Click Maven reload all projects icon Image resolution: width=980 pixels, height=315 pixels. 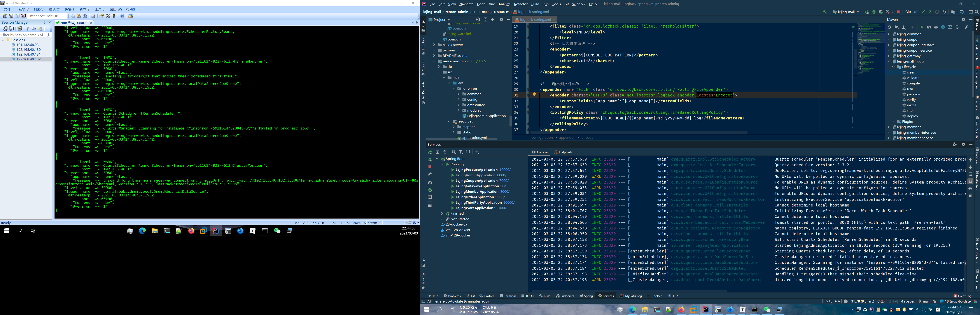[889, 27]
